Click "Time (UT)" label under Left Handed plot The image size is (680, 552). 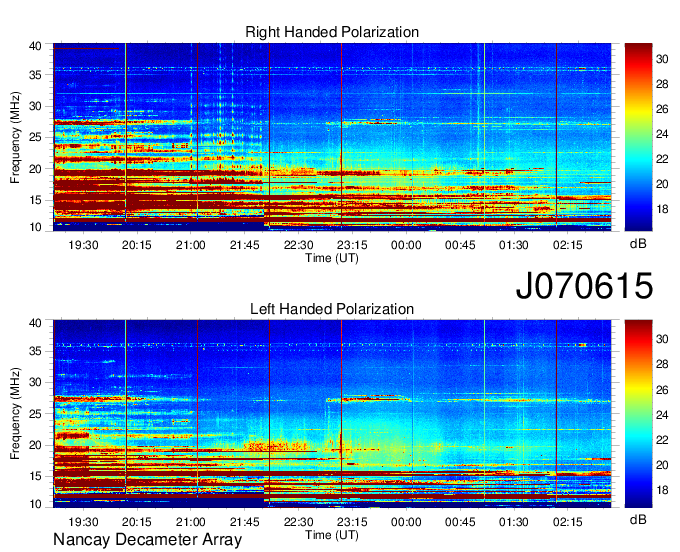point(332,535)
